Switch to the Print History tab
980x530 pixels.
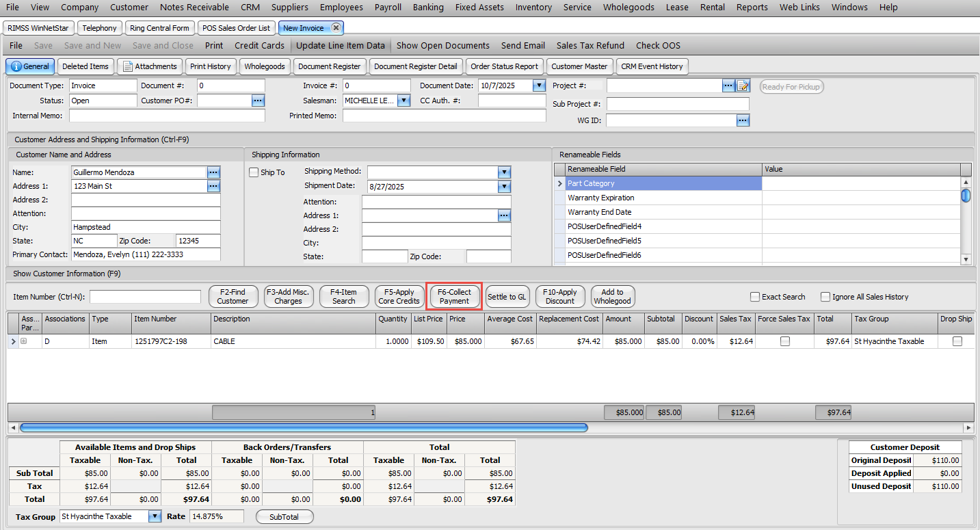[x=210, y=66]
